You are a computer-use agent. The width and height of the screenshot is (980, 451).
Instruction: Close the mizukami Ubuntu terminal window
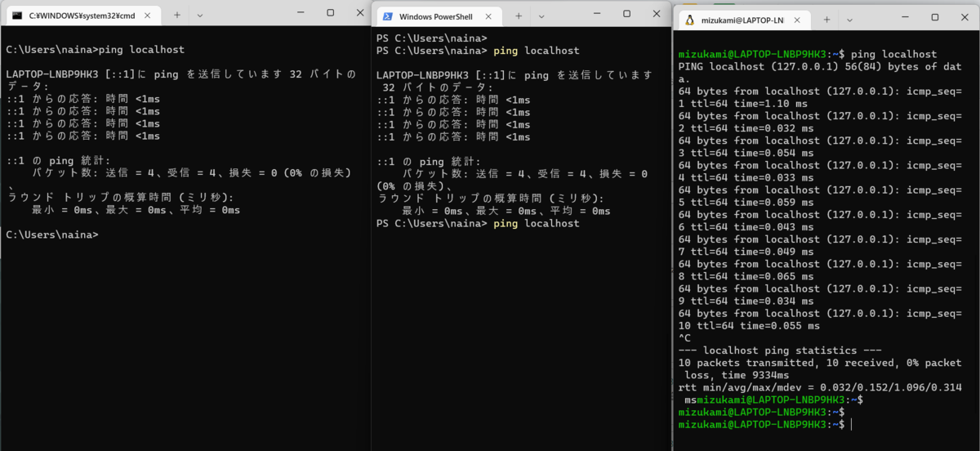964,16
